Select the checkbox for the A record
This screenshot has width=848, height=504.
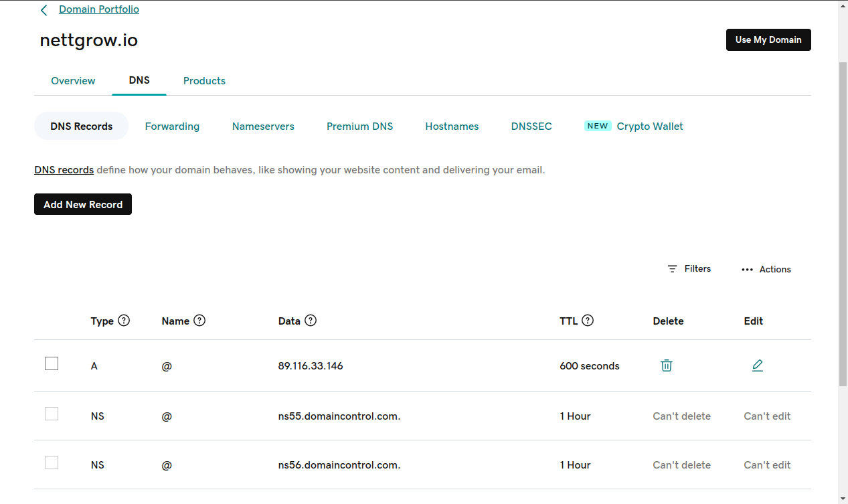[x=52, y=363]
